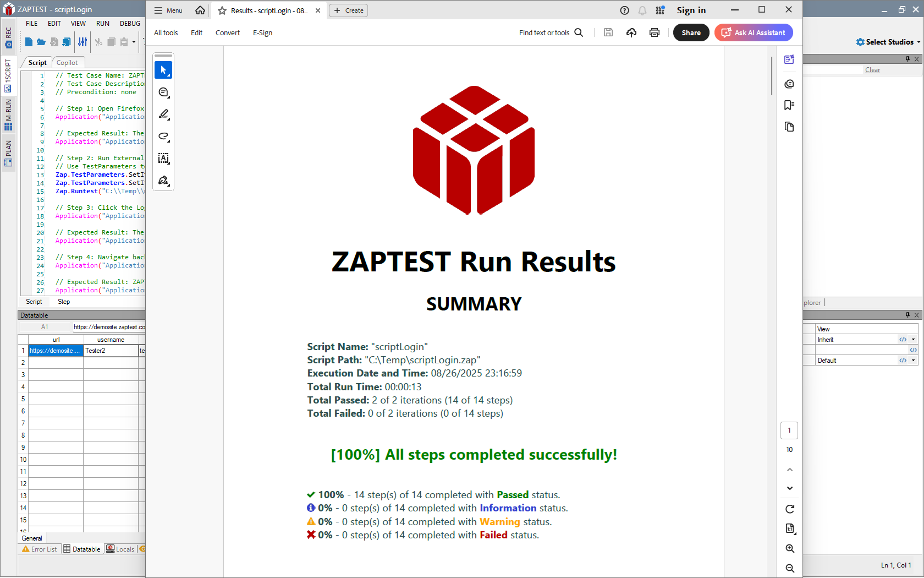Screen dimensions: 924x578
Task: Open the Select Studios dropdown
Action: 888,42
